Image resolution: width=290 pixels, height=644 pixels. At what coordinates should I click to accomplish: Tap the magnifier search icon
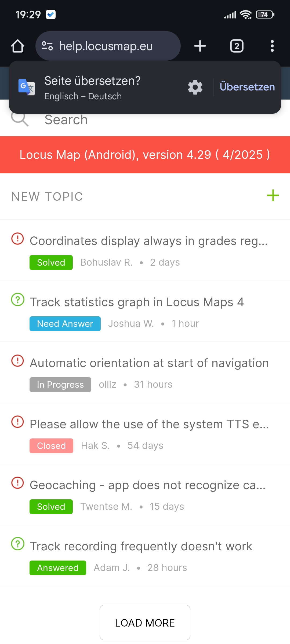(x=20, y=119)
